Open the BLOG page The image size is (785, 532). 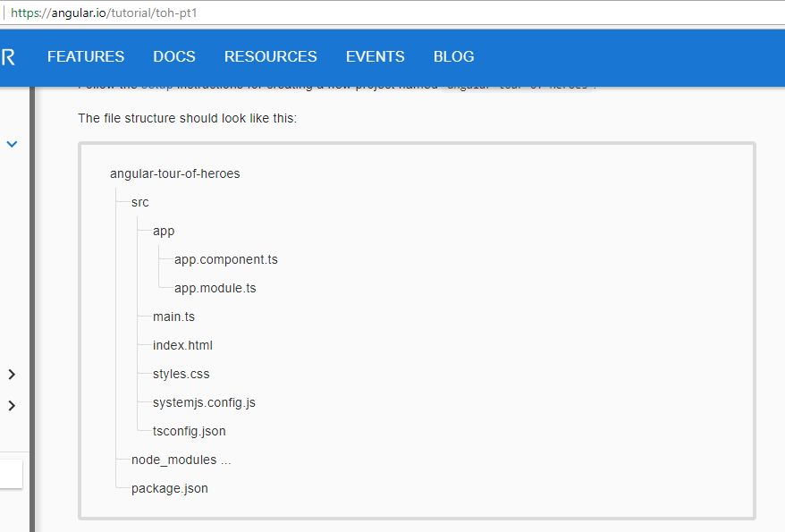coord(453,56)
